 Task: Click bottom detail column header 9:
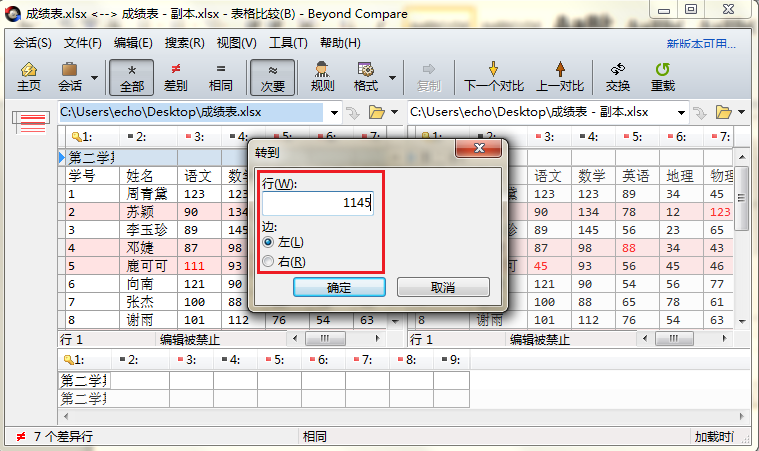[451, 360]
